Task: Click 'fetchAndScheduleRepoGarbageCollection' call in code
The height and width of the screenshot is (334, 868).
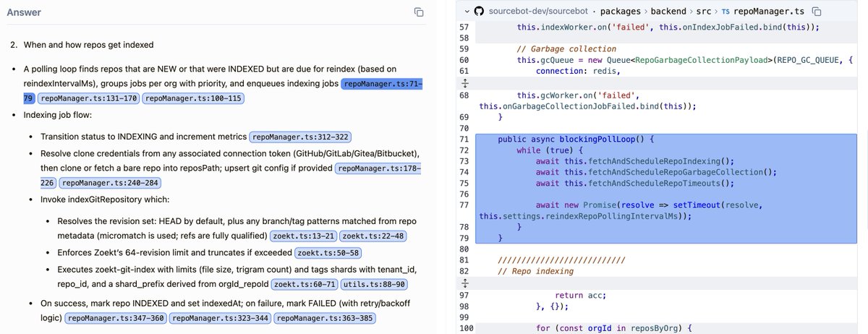Action: (676, 172)
